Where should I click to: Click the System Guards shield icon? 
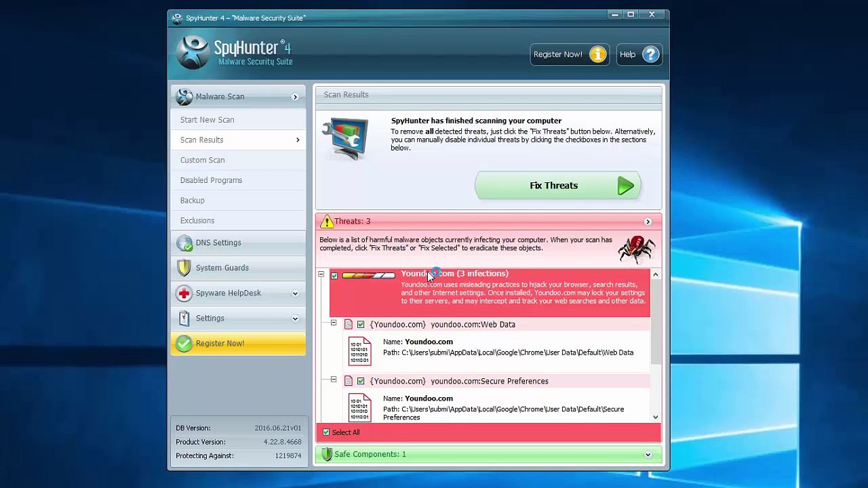pyautogui.click(x=184, y=268)
